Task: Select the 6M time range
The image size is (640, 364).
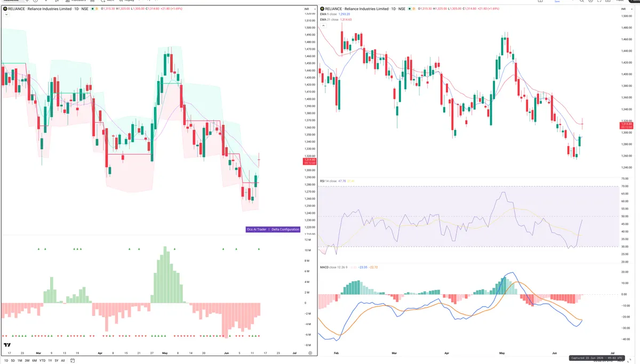Action: tap(35, 361)
